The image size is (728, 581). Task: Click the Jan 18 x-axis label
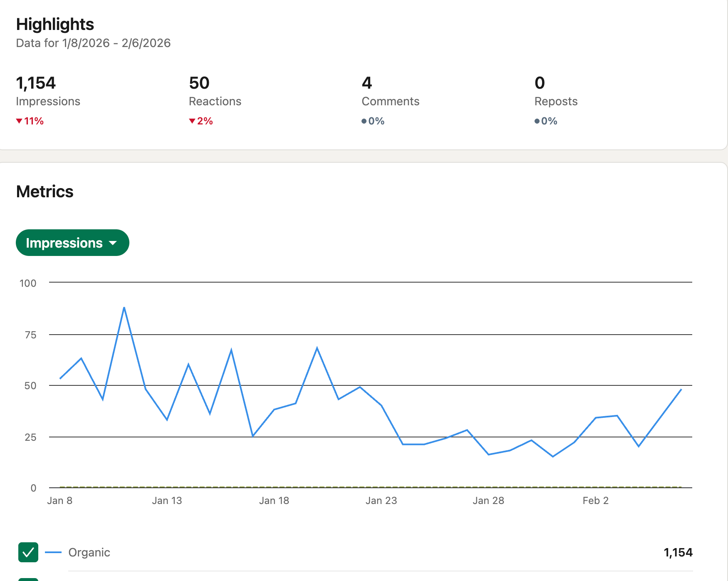274,501
